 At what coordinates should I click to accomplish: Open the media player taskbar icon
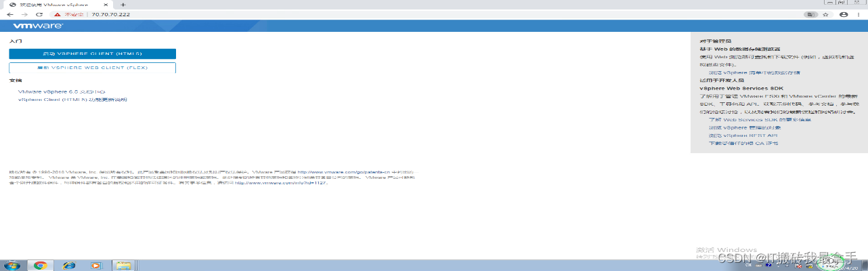point(95,265)
